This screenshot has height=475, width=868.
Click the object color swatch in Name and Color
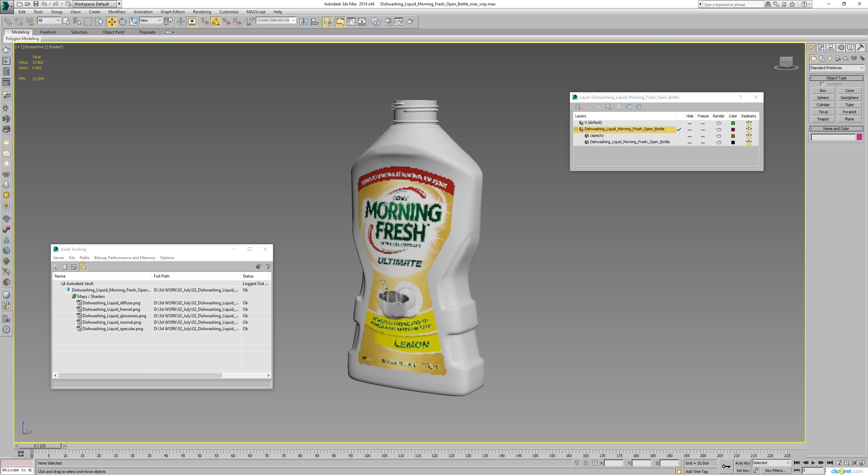click(860, 137)
